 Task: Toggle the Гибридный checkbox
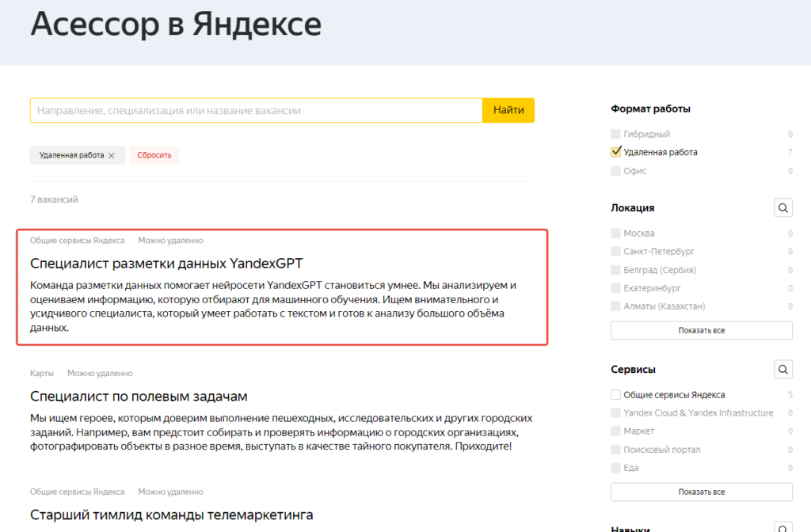point(615,134)
